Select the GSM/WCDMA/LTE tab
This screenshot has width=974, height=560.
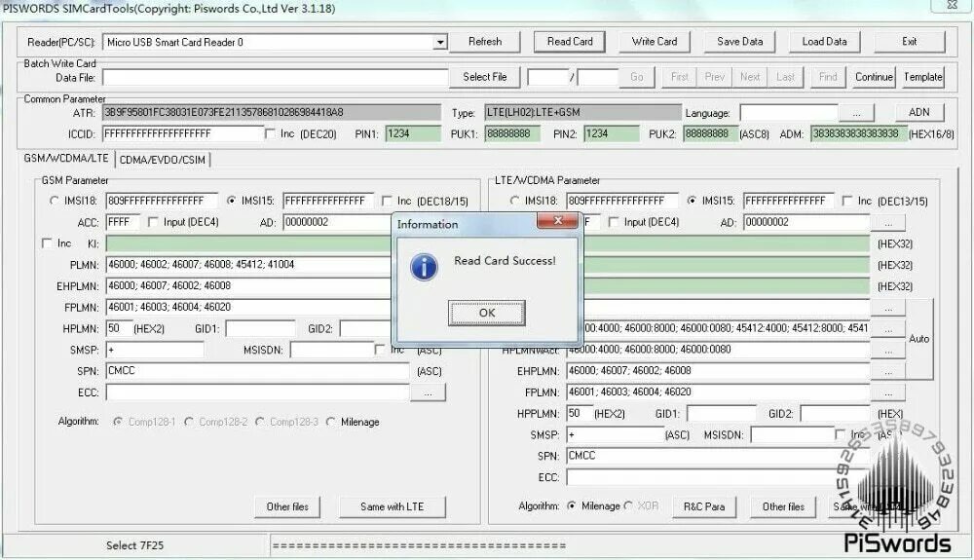pos(66,159)
